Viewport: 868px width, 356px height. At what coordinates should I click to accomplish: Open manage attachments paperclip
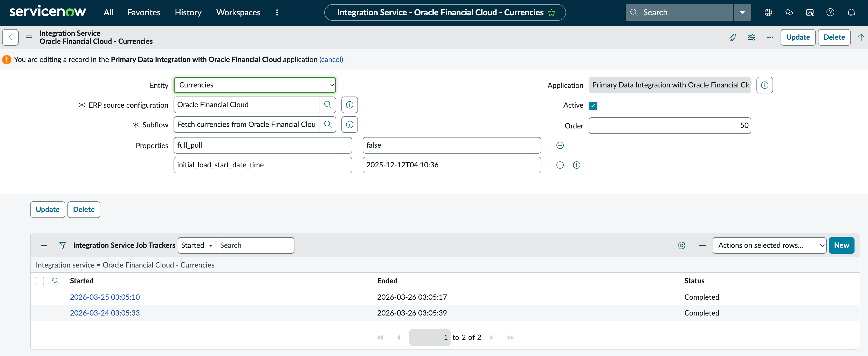pos(733,37)
